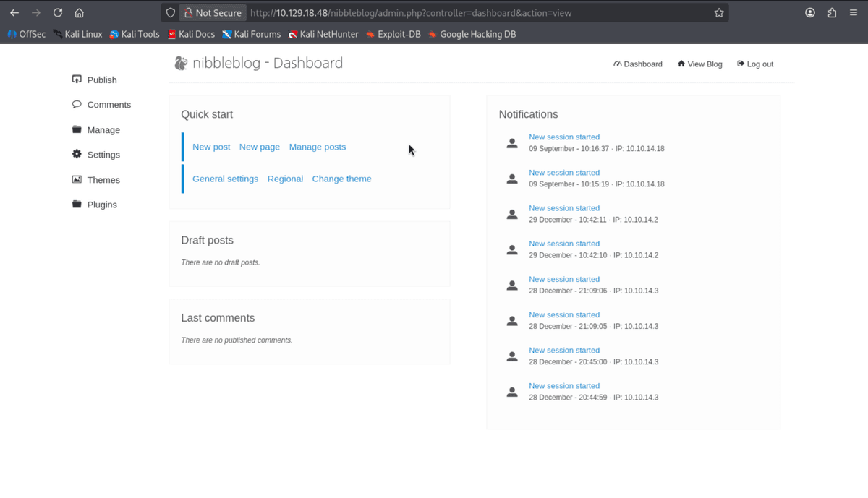Click the user icon beside 10:42:11 session
This screenshot has height=498, width=868.
coord(512,214)
